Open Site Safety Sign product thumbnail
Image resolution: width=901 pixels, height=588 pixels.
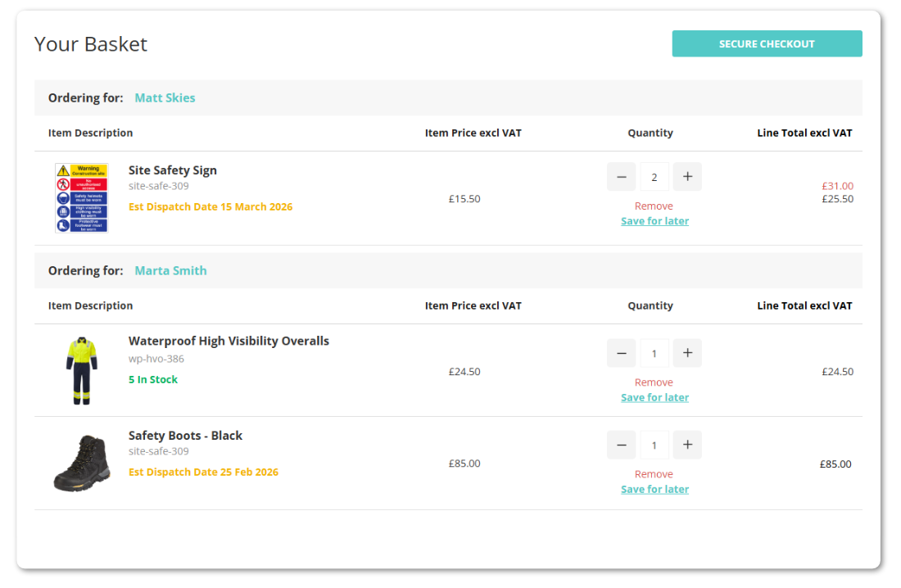81,197
